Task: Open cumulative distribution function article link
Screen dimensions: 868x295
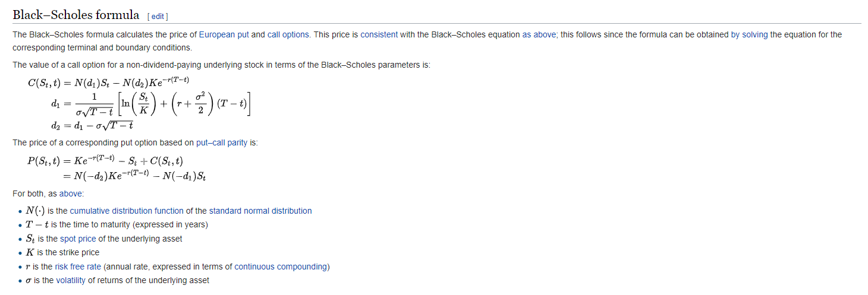Action: tap(127, 211)
